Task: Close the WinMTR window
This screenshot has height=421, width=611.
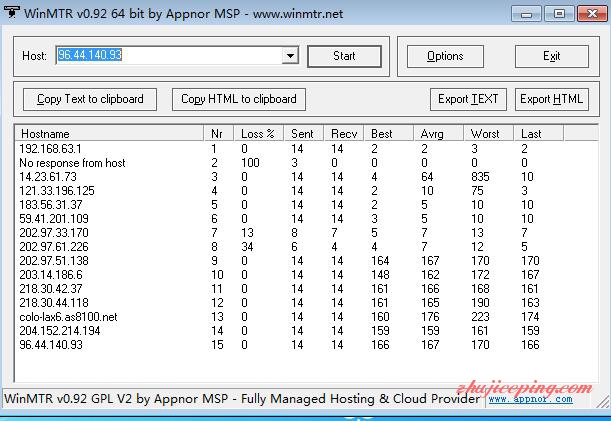Action: pyautogui.click(x=592, y=14)
